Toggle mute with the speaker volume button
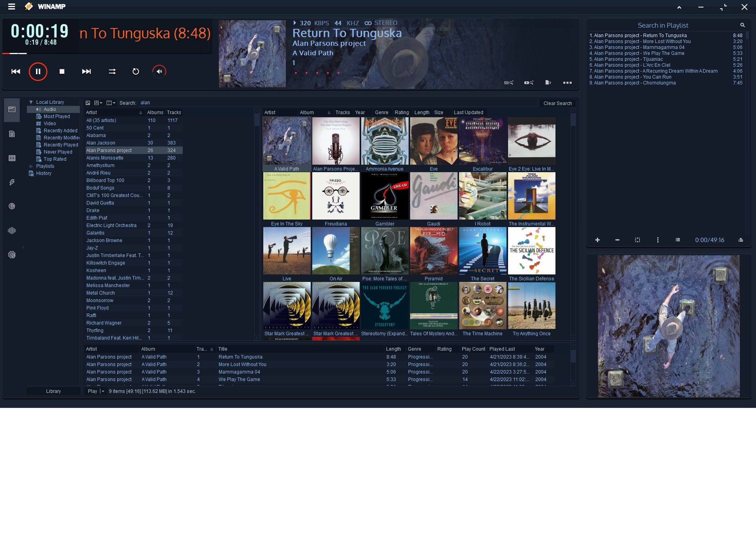The height and width of the screenshot is (539, 756). coord(159,71)
